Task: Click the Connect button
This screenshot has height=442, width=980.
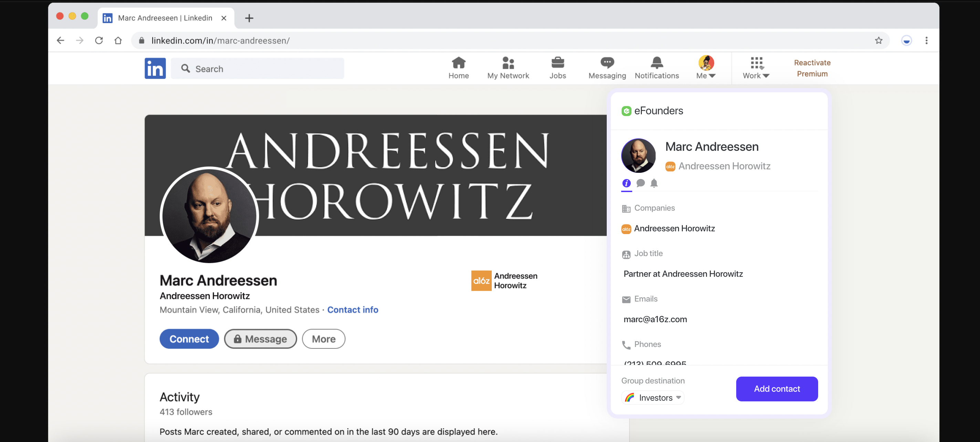Action: point(189,338)
